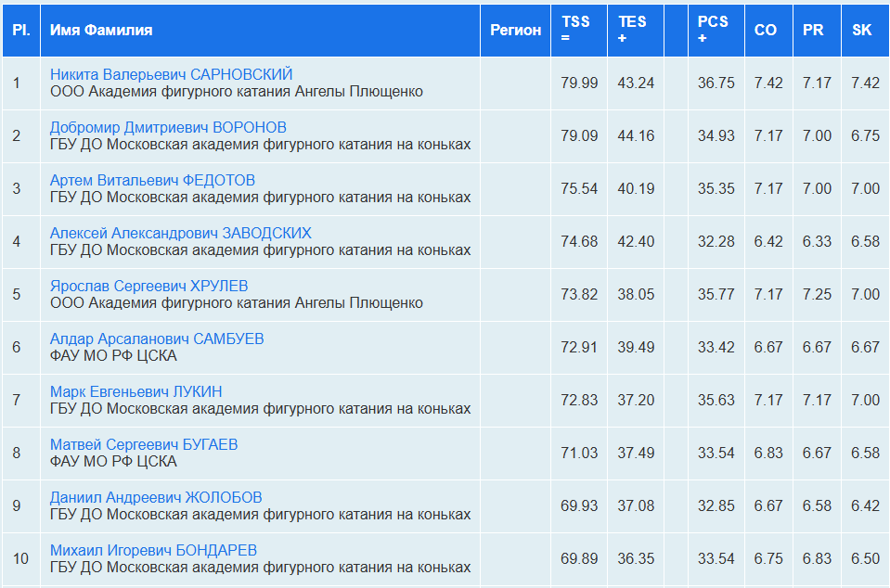This screenshot has width=890, height=588.
Task: Click the TSS column header
Action: (579, 30)
